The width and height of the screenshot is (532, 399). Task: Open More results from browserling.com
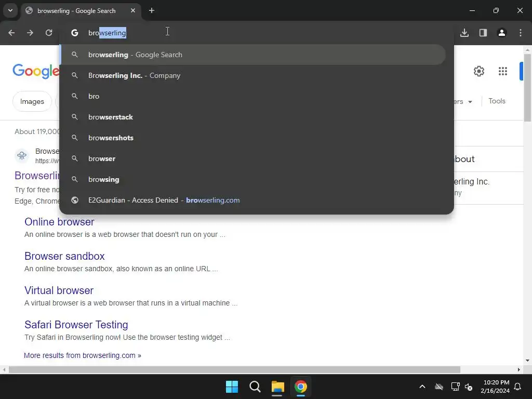coord(83,355)
